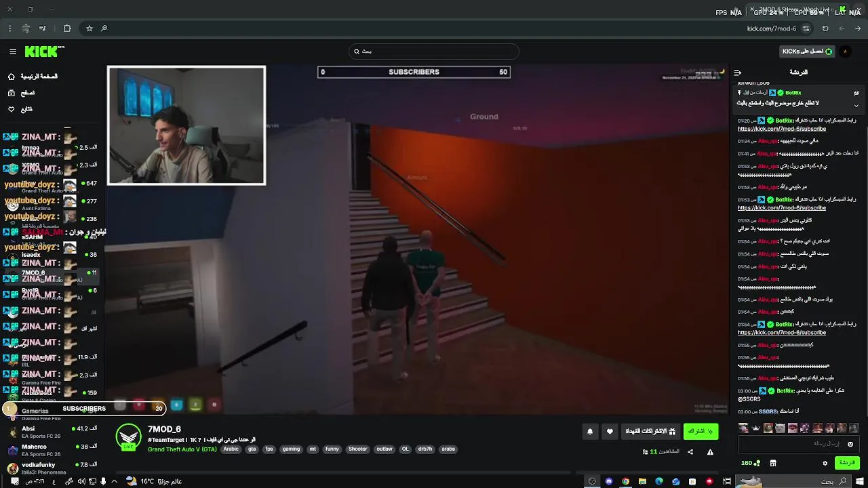Viewport: 868px width, 488px height.
Task: Open the Kick sidebar hamburger menu
Action: (x=13, y=52)
